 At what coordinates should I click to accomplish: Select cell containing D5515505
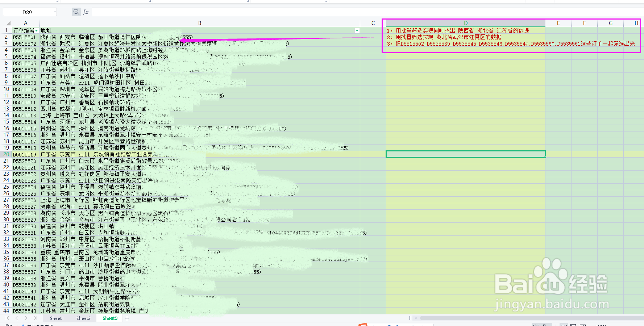point(26,63)
